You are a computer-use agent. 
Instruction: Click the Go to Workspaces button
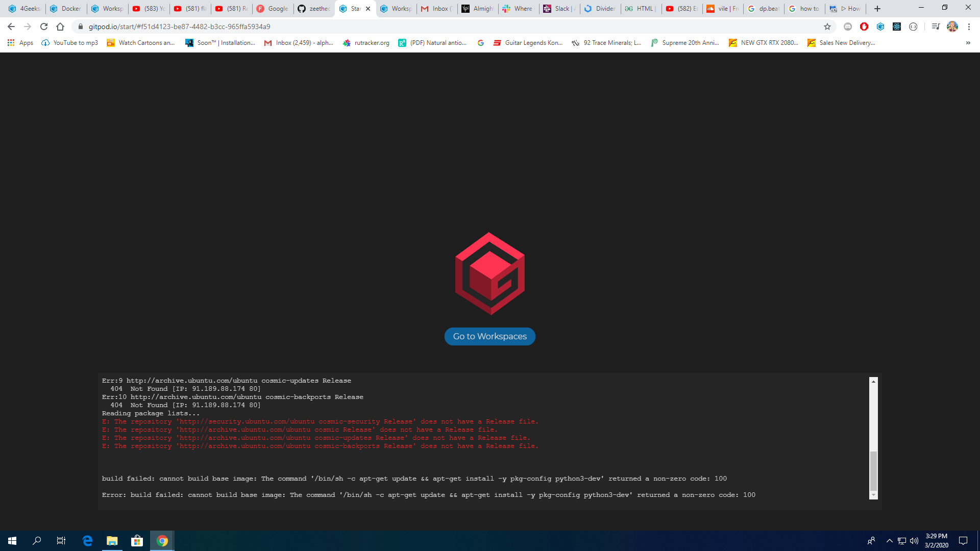click(x=489, y=336)
